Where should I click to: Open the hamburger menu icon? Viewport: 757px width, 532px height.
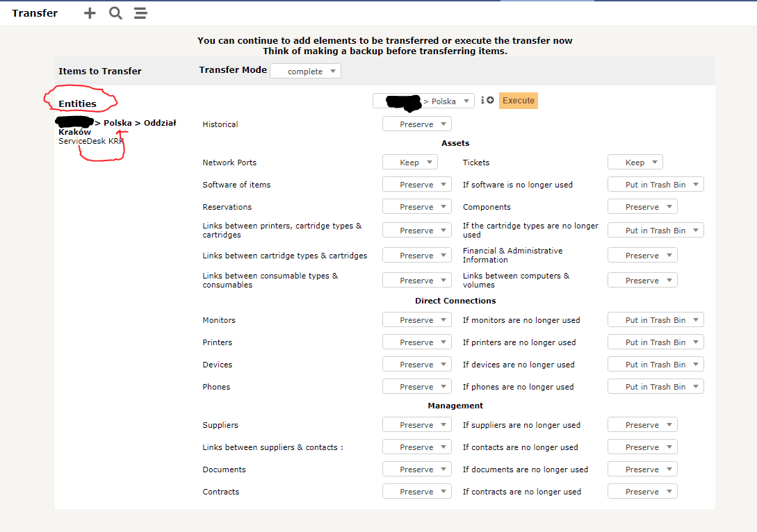coord(140,13)
